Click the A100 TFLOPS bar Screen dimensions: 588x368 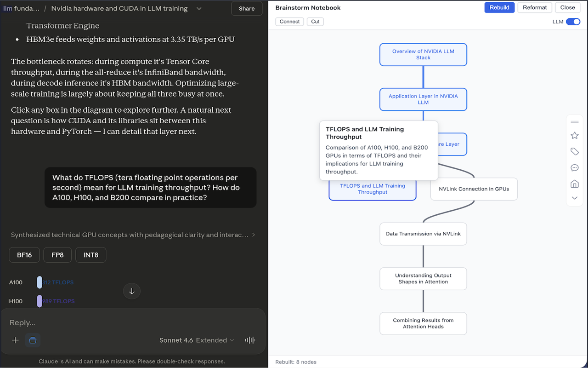pyautogui.click(x=40, y=282)
